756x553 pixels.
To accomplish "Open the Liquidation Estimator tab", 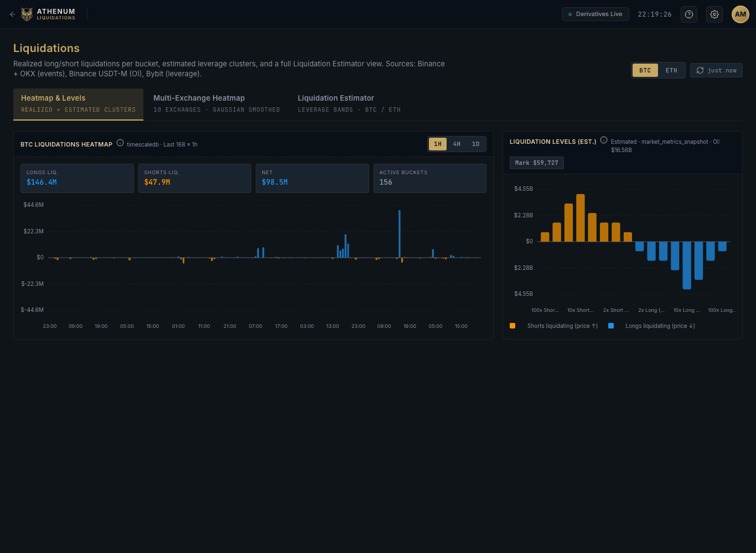I will coord(349,104).
